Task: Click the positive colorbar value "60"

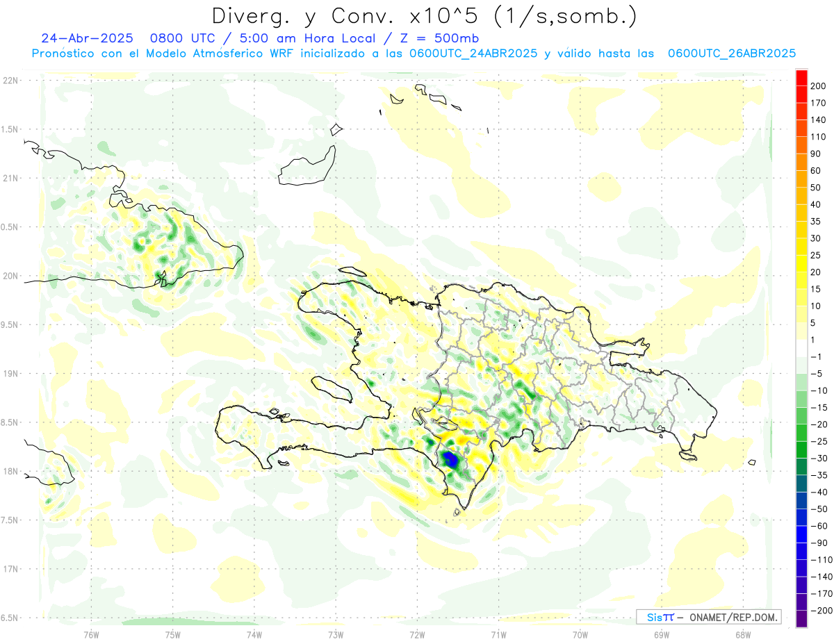Action: [x=816, y=170]
